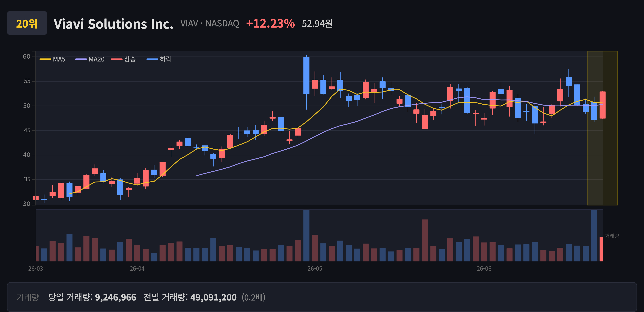This screenshot has width=644, height=312.
Task: Click the (0.2배) volume ratio text
Action: [254, 297]
